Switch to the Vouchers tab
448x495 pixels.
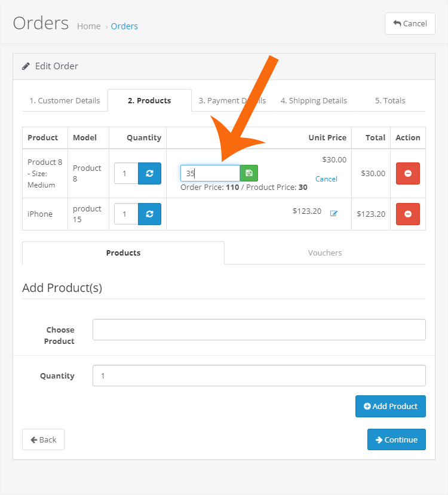pos(325,253)
